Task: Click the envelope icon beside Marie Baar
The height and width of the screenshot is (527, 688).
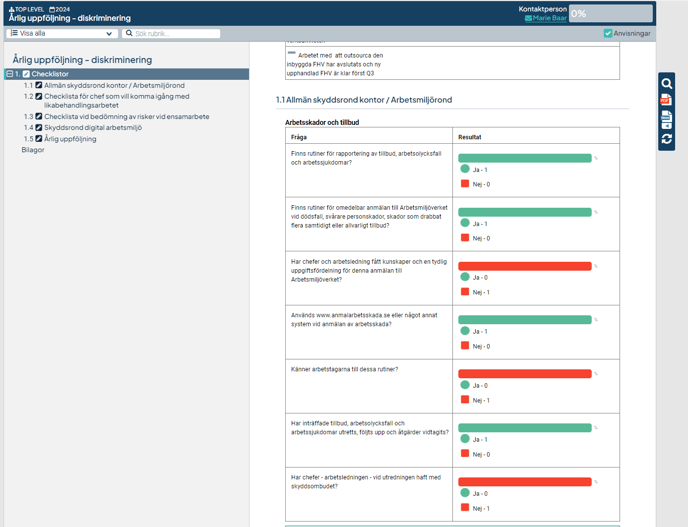Action: 528,18
